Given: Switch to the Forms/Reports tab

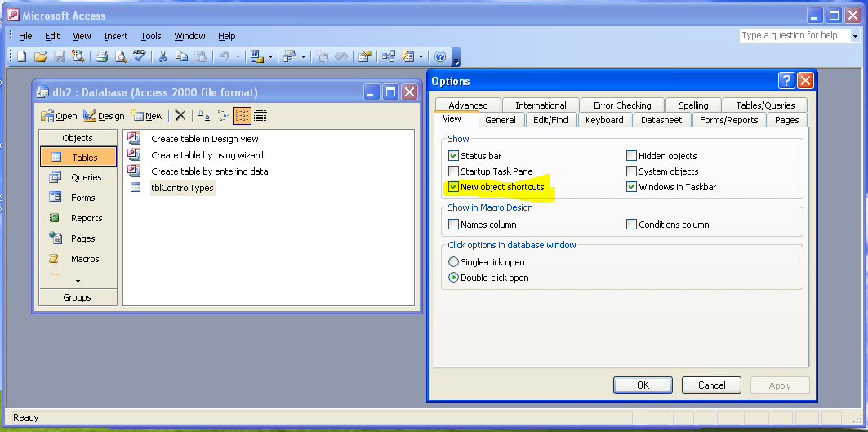Looking at the screenshot, I should tap(728, 119).
